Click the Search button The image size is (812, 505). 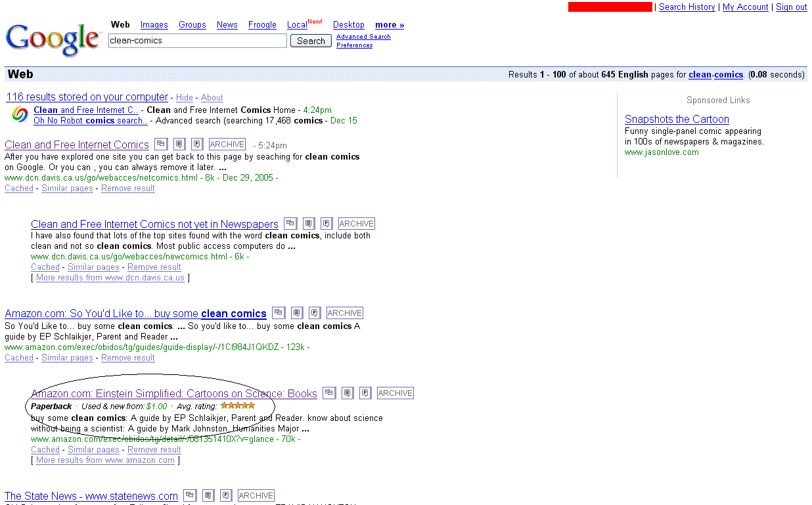coord(311,41)
